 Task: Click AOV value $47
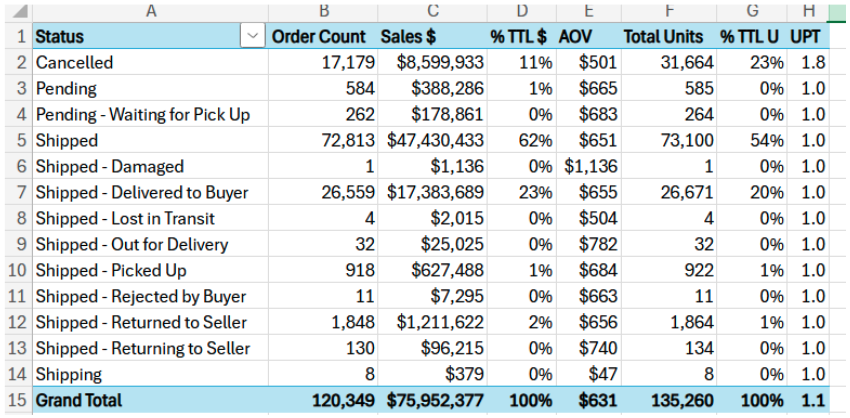tap(588, 374)
